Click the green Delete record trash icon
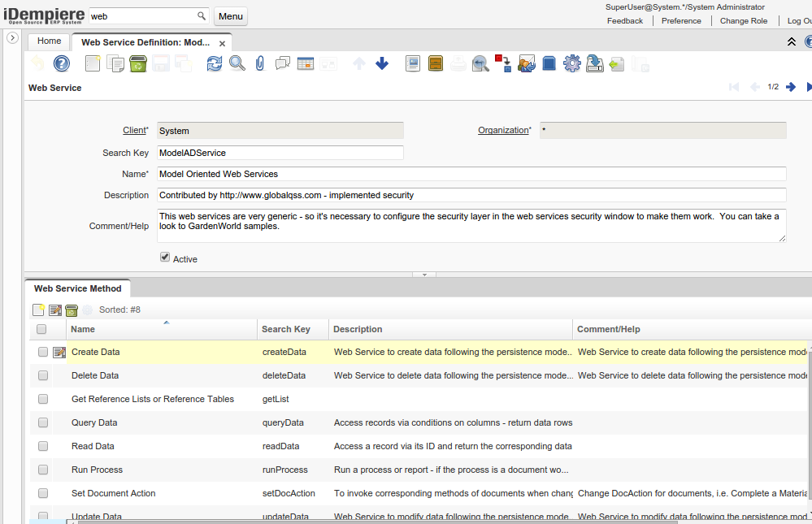Image resolution: width=812 pixels, height=524 pixels. click(x=138, y=63)
